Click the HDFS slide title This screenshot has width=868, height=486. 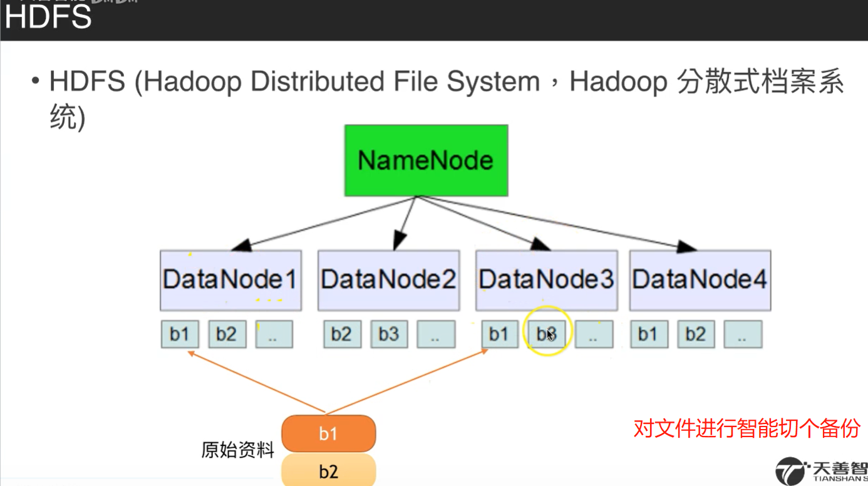[48, 16]
